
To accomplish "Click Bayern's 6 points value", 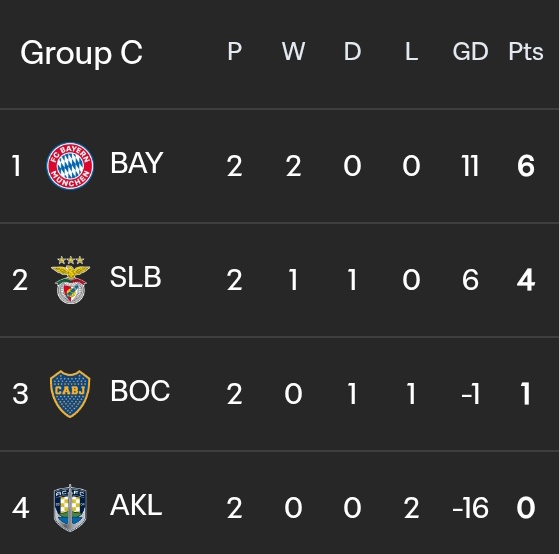I will (x=526, y=166).
